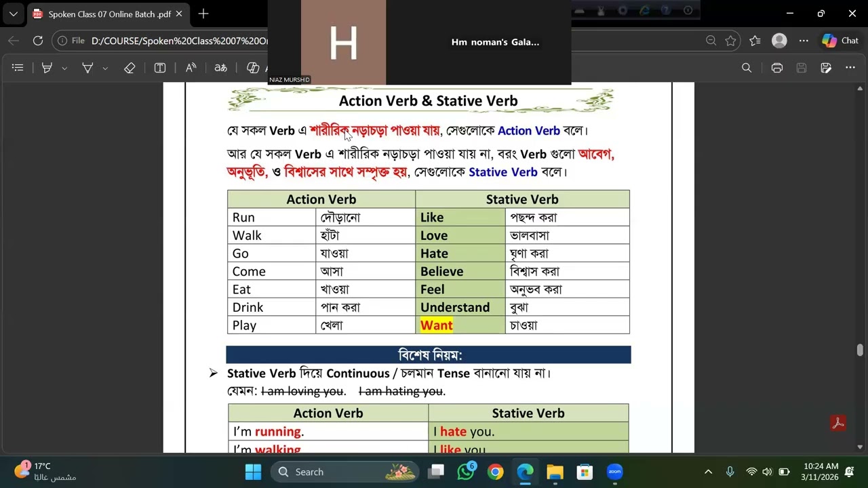View site information icon
868x488 pixels.
pyautogui.click(x=62, y=41)
